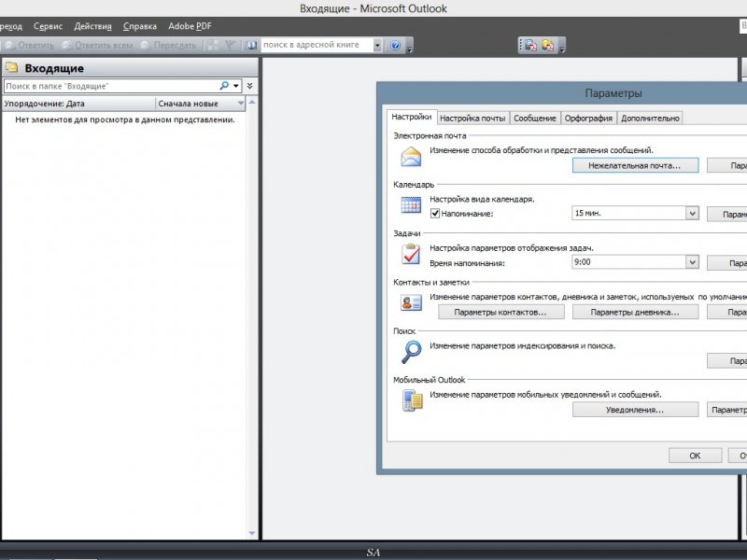Click the Categorize icon in the toolbar
The height and width of the screenshot is (560, 747).
214,45
